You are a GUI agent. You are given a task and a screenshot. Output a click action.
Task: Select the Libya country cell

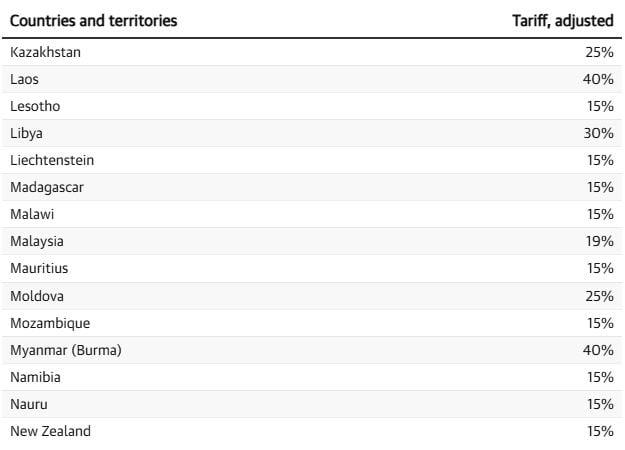pos(27,133)
